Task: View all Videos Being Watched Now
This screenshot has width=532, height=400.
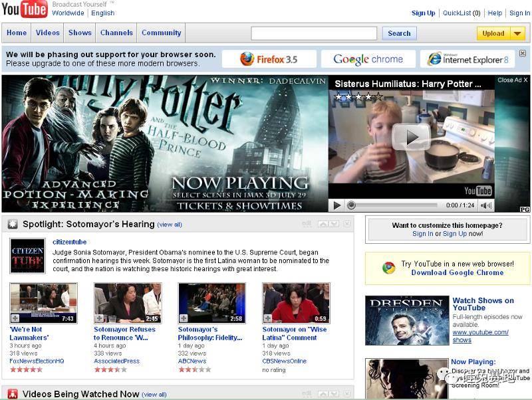Action: point(154,395)
